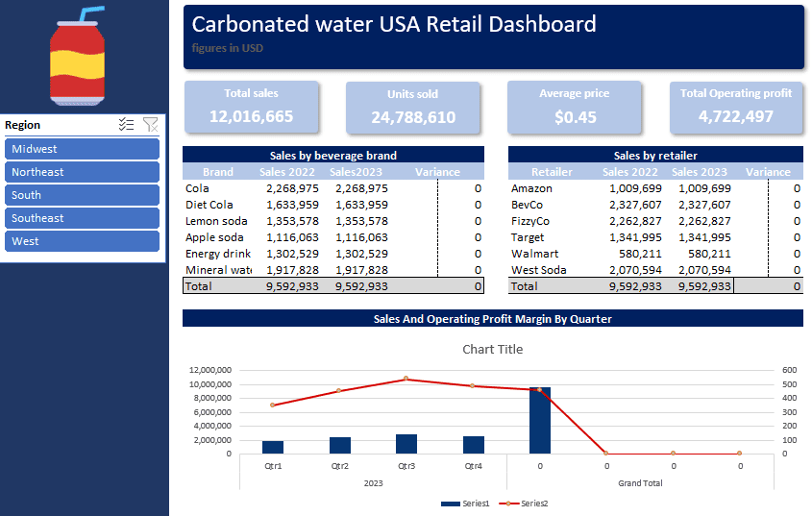This screenshot has height=516, width=812.
Task: Select the Qtr3 bar in chart
Action: [406, 444]
